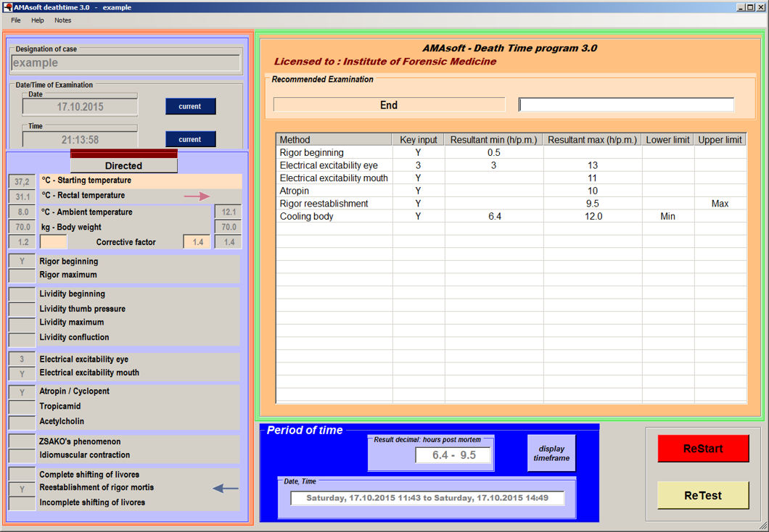Viewport: 769px width, 532px height.
Task: Click the ReTest button
Action: [x=703, y=496]
